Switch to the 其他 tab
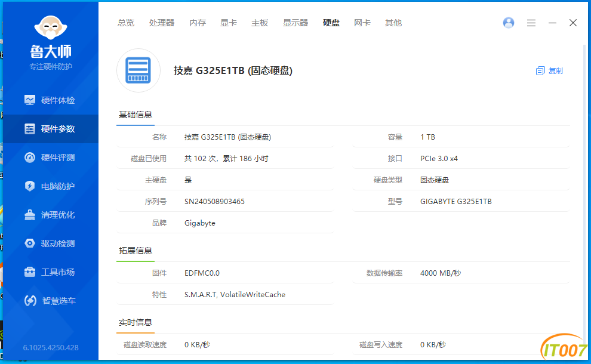Image resolution: width=591 pixels, height=364 pixels. 393,23
